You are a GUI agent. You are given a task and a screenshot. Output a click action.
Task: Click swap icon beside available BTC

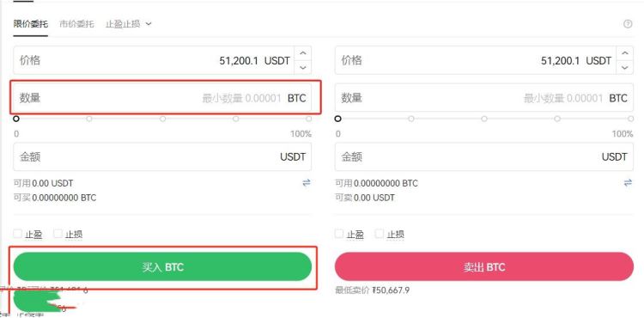(628, 183)
